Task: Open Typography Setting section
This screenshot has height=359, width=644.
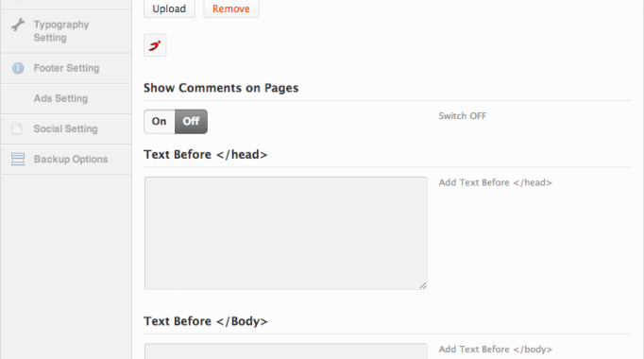Action: click(x=66, y=31)
